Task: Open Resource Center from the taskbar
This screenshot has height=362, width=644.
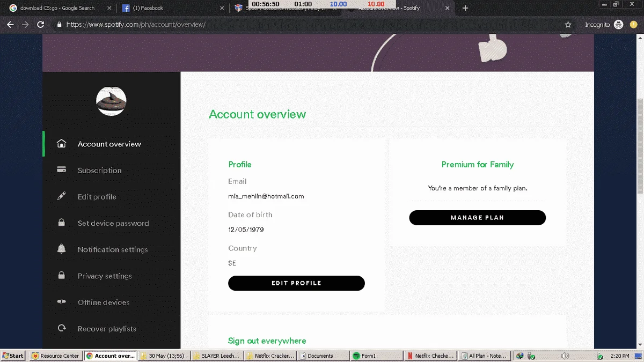Action: [55, 356]
